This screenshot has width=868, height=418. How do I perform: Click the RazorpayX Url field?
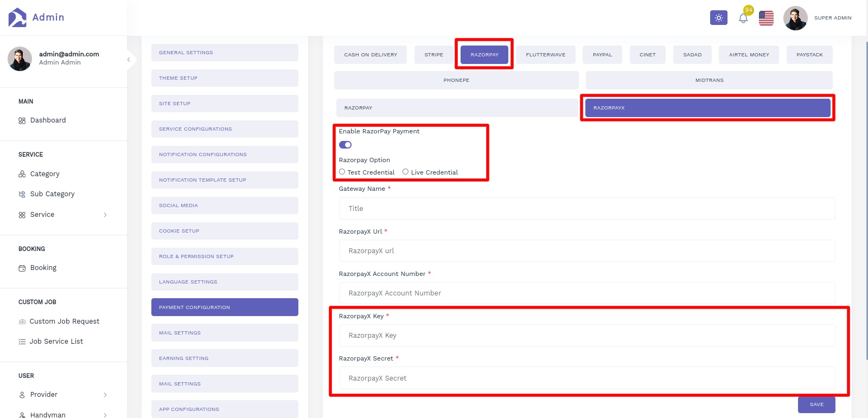point(587,251)
